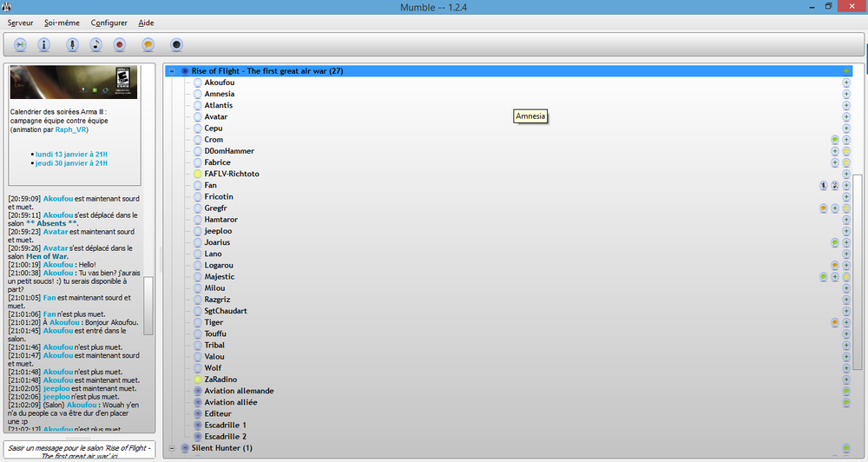The image size is (868, 462).
Task: Click the black circle toolbar icon
Action: tap(176, 45)
